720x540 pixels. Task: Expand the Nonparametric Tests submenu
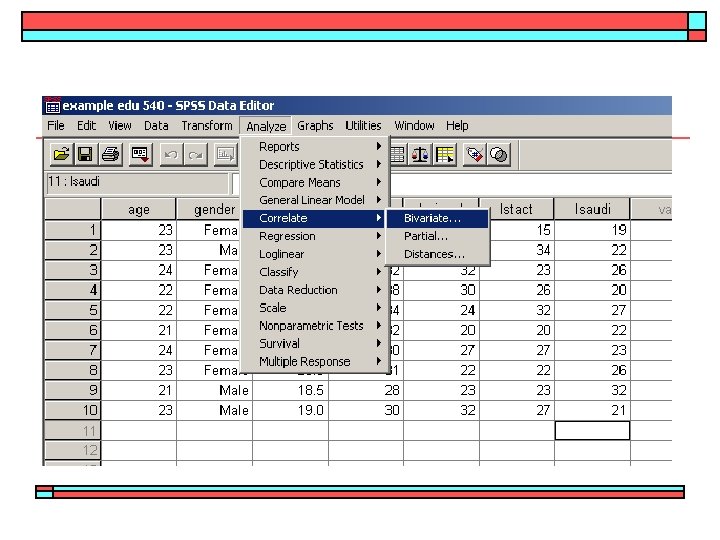[315, 326]
